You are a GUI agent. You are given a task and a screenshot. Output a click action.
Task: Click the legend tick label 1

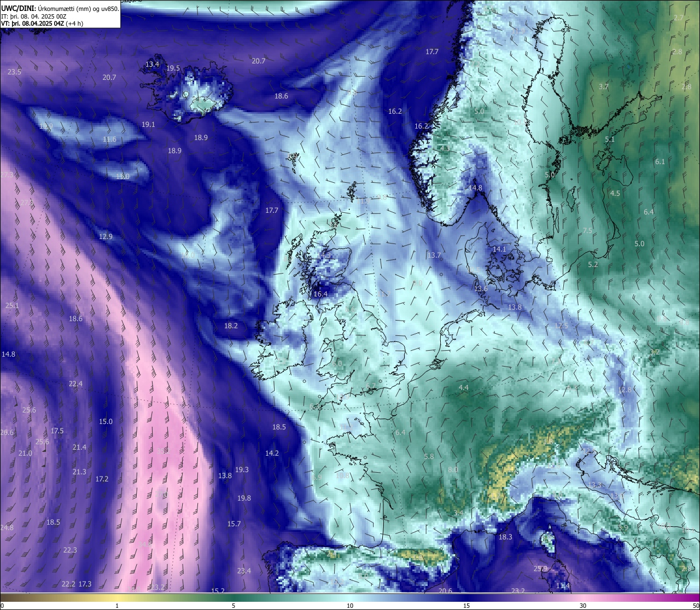[x=117, y=606]
